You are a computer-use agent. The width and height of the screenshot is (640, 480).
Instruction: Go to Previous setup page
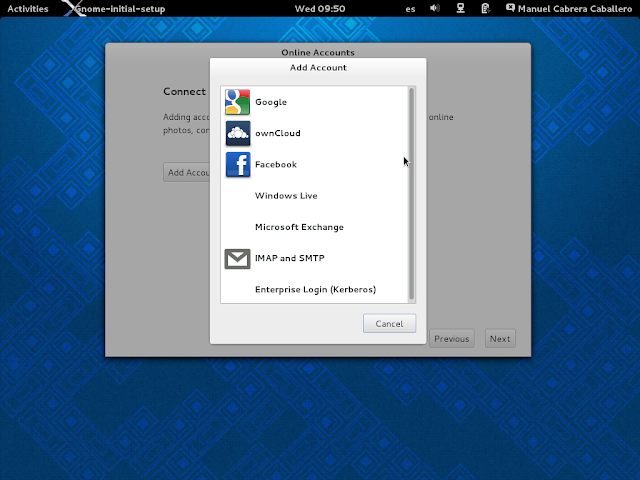coord(451,339)
